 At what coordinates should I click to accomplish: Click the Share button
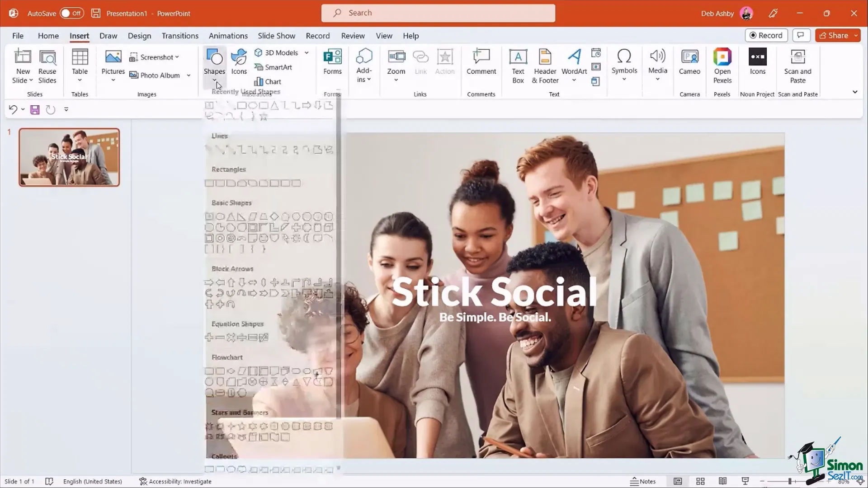834,35
